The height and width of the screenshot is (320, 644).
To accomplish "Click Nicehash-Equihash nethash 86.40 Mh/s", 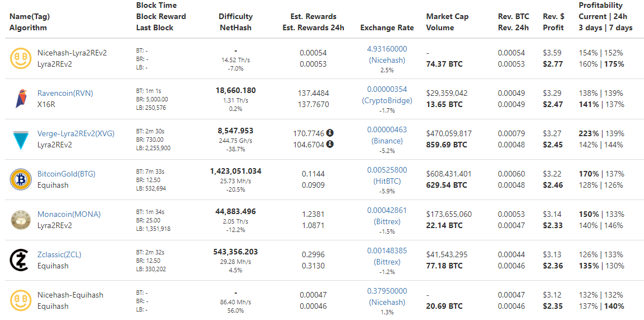I will point(236,302).
